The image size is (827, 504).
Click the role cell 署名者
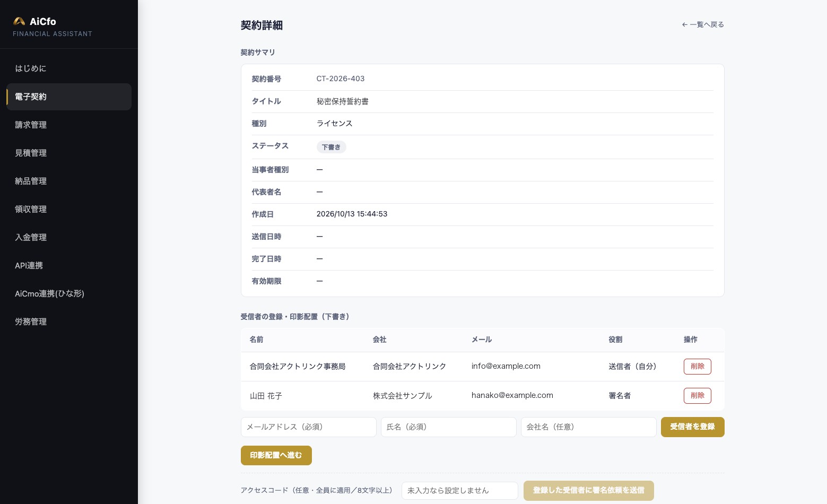tap(620, 396)
